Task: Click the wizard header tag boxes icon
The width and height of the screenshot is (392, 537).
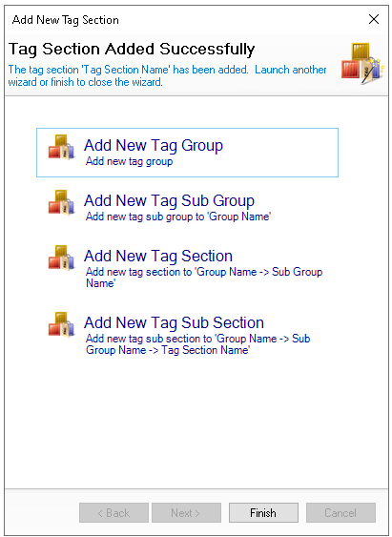Action: (x=361, y=64)
